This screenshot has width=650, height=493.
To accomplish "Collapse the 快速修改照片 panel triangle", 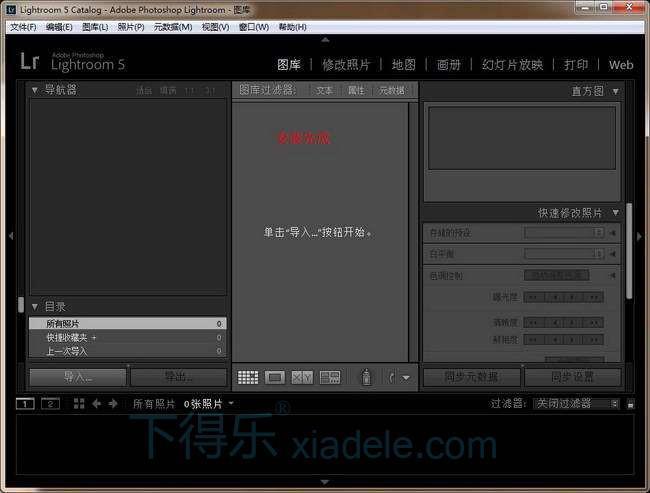I will pos(616,213).
